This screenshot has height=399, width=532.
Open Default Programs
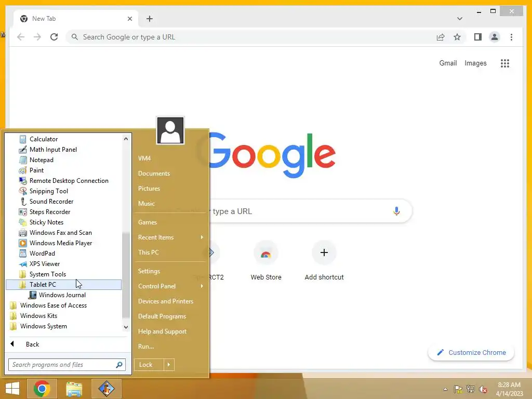pos(162,316)
